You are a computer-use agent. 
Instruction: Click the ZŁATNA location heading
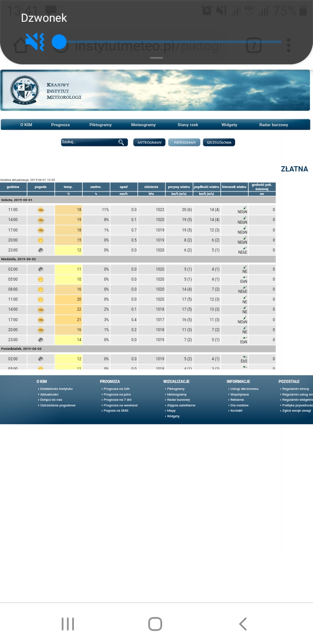(295, 169)
